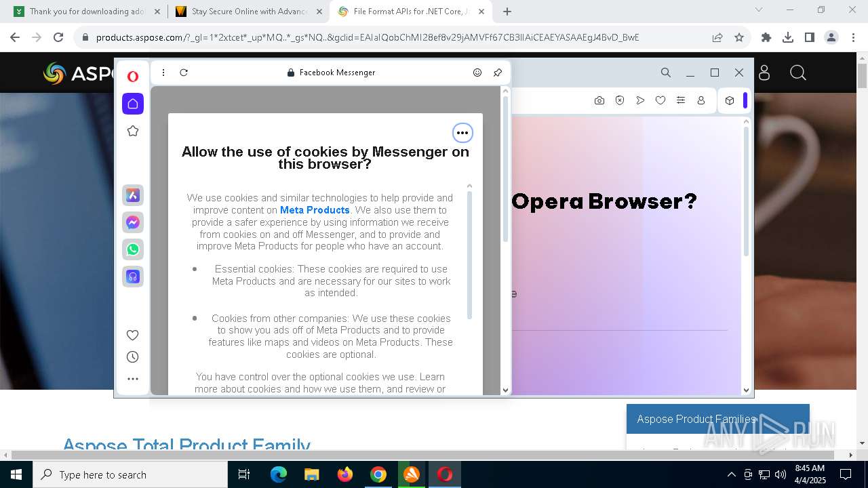Pin the Messenger sidebar panel
Image resolution: width=868 pixels, height=488 pixels.
[x=498, y=73]
